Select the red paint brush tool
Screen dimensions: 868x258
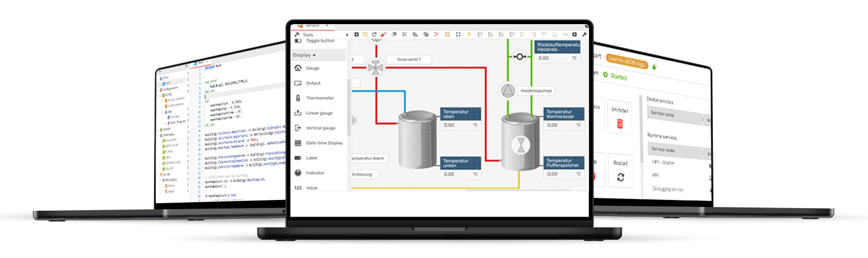tap(383, 34)
